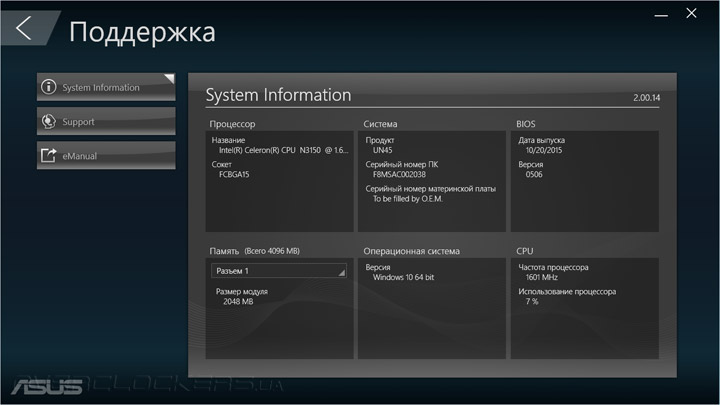Select BIOS release date 10/20/2015
Viewport: 720px width, 405px height.
544,150
